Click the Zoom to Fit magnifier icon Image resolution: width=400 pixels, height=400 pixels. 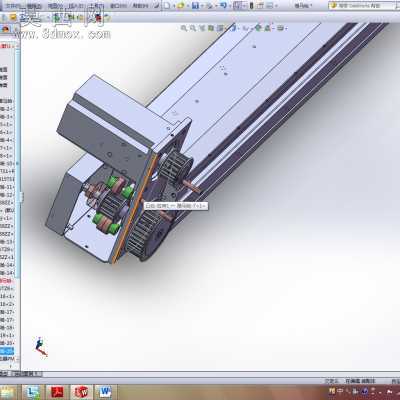184,28
